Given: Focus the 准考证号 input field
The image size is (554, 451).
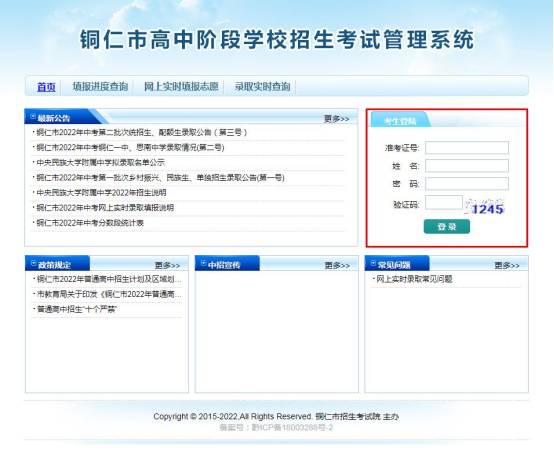Looking at the screenshot, I should pyautogui.click(x=467, y=148).
